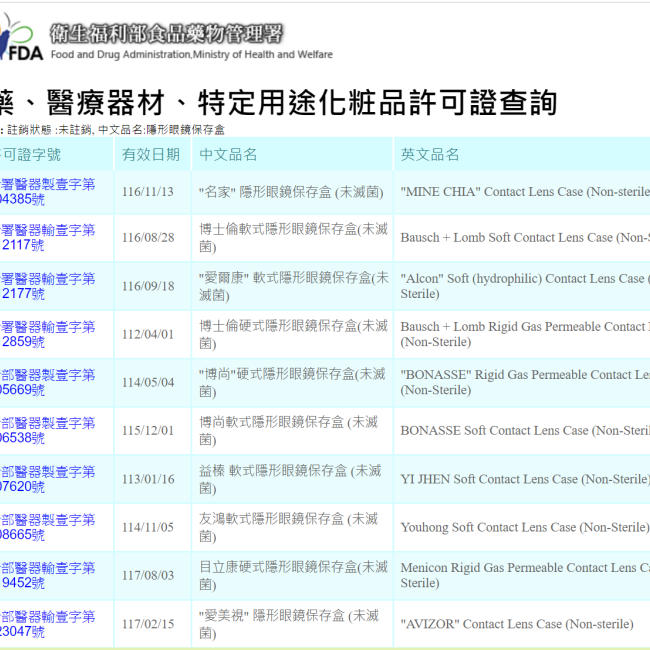Open license link ending 9452號
The width and height of the screenshot is (650, 650).
[x=47, y=575]
